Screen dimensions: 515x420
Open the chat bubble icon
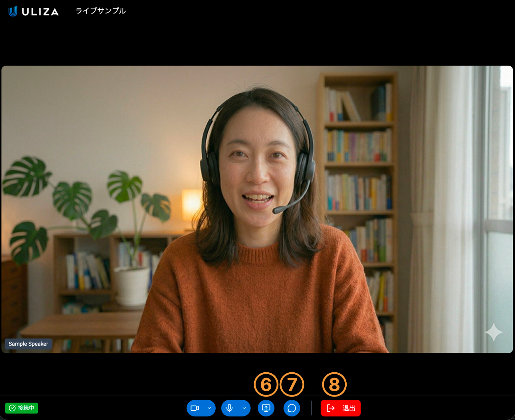(292, 408)
